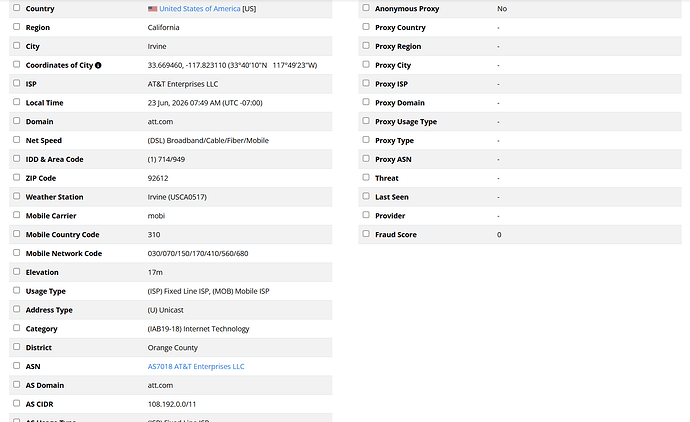
Task: Check the IDD & Area Code checkbox
Action: (17, 158)
